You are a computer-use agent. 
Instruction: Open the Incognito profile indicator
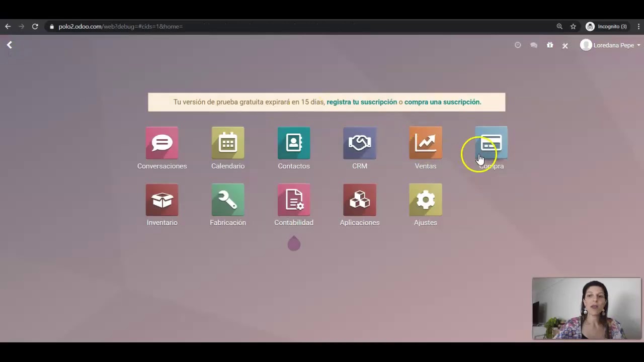606,27
